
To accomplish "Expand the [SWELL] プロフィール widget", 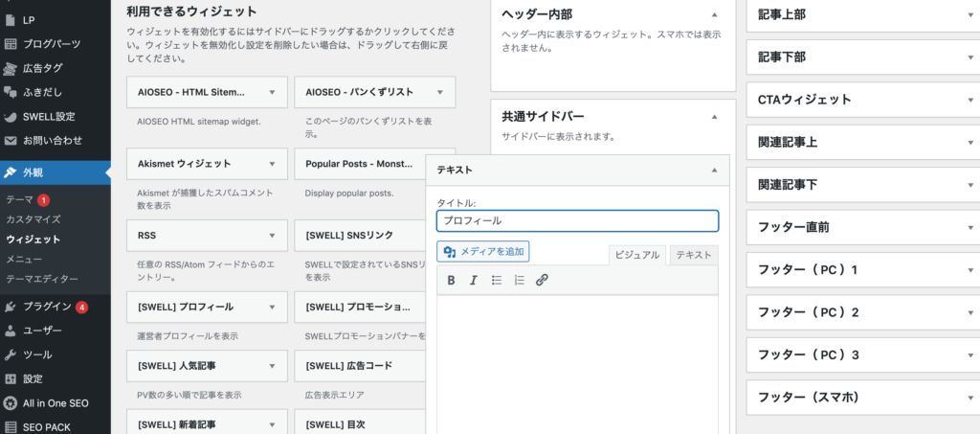I will [271, 307].
